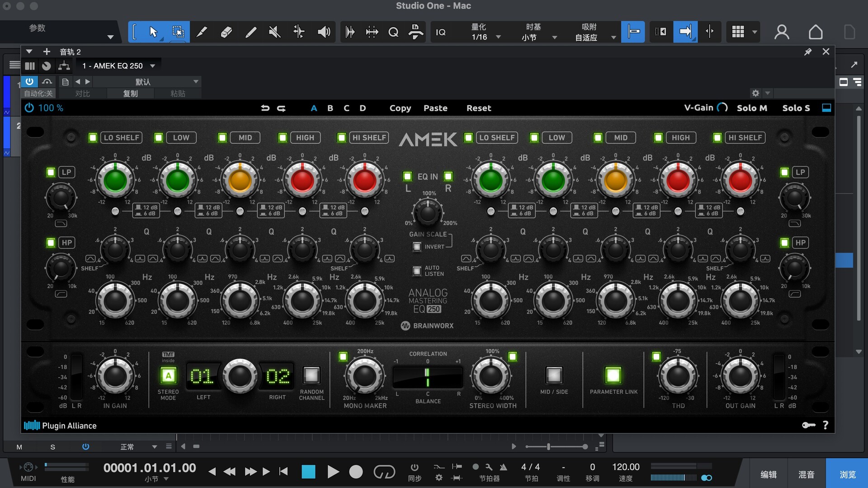Click the plugin undo arrow

point(265,108)
